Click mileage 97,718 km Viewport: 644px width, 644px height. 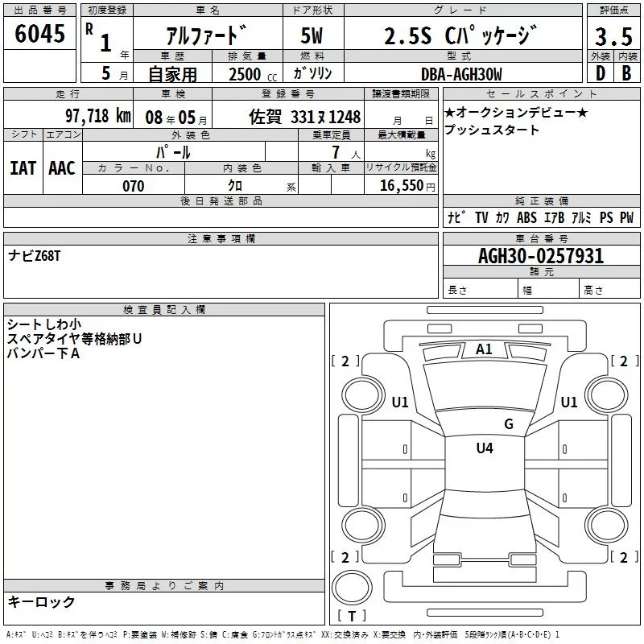tap(98, 116)
